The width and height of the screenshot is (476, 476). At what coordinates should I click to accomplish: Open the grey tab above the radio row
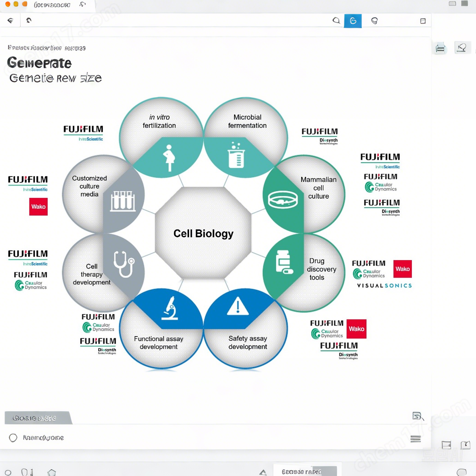38,418
